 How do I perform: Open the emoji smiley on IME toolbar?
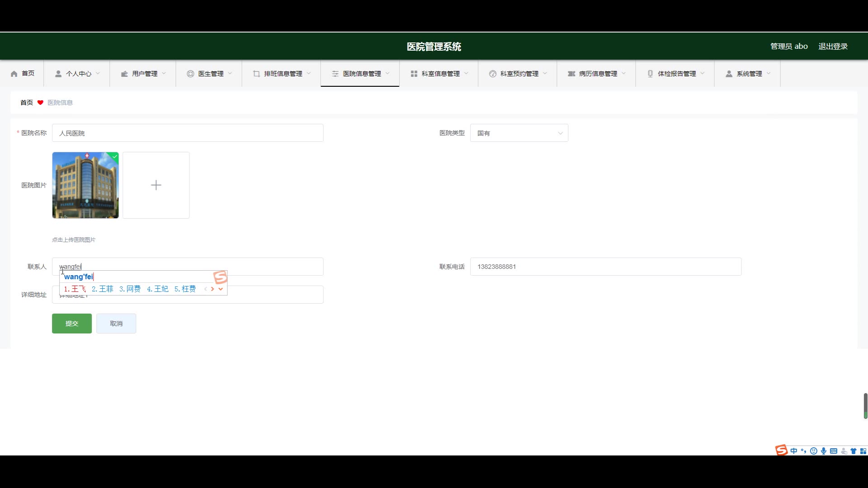coord(814,451)
